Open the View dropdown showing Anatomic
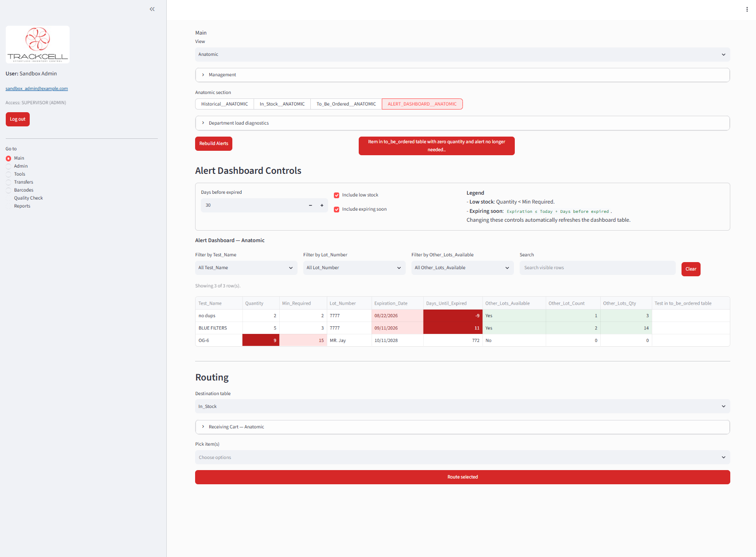This screenshot has height=557, width=756. click(462, 55)
